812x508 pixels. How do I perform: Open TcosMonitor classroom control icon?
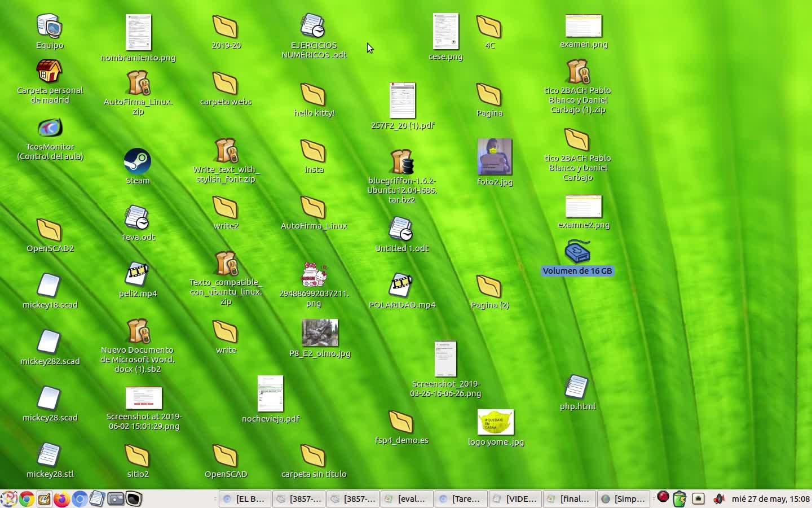click(50, 129)
